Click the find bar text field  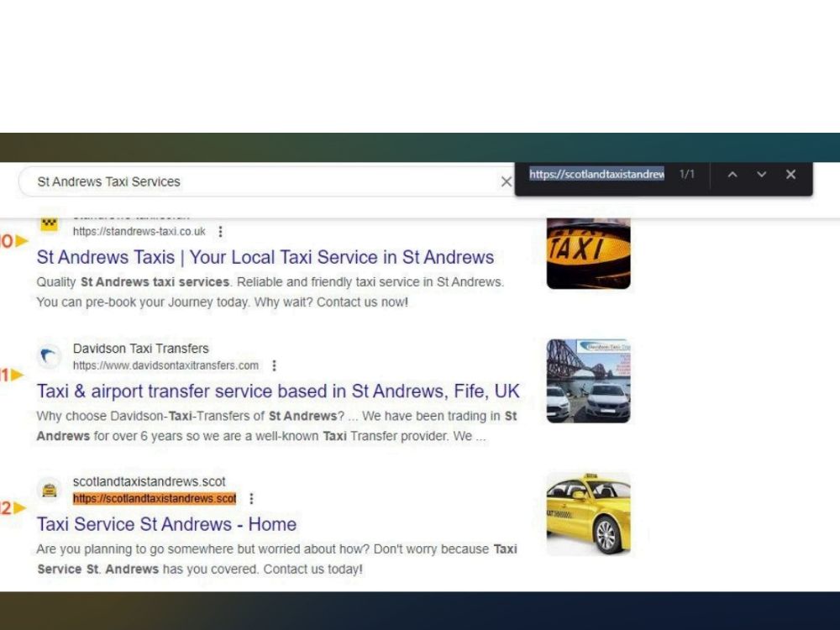(x=596, y=175)
